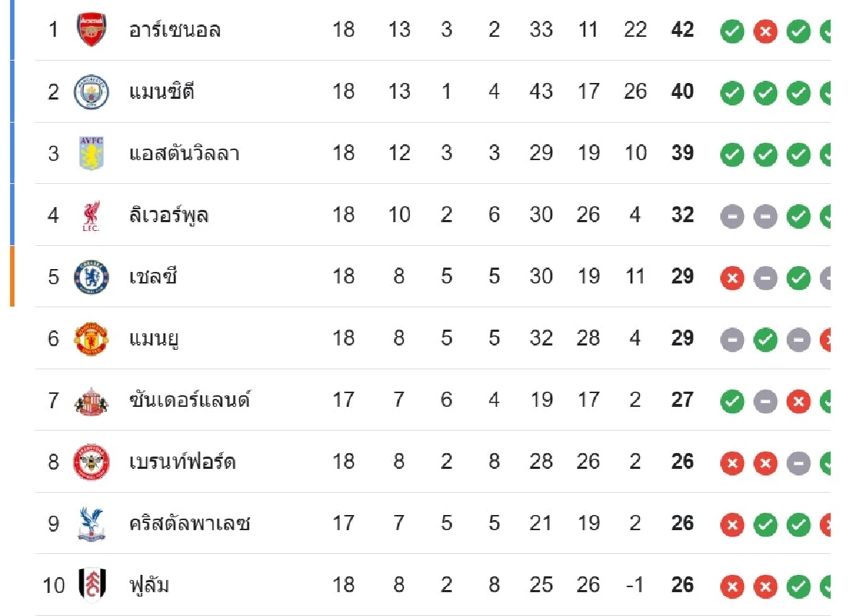Click the Arsenal club crest
Screen dimensions: 866x616
pos(92,30)
